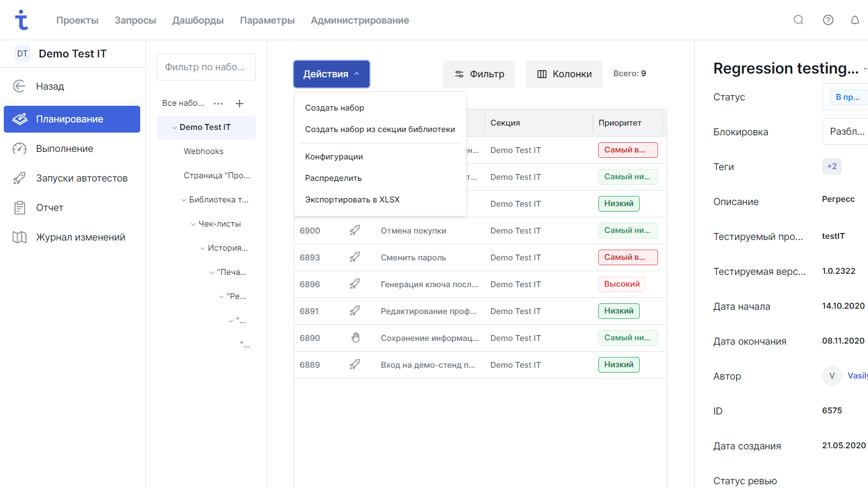This screenshot has width=868, height=488.
Task: Click the Regression testing... title
Action: (786, 68)
